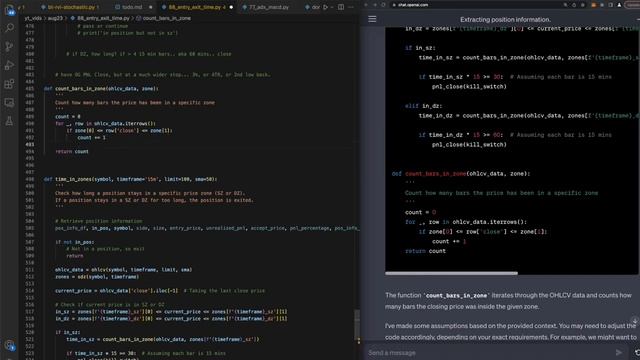Image resolution: width=640 pixels, height=360 pixels.
Task: Click the ChatGPT paragraph about OHLCV data
Action: [509, 301]
